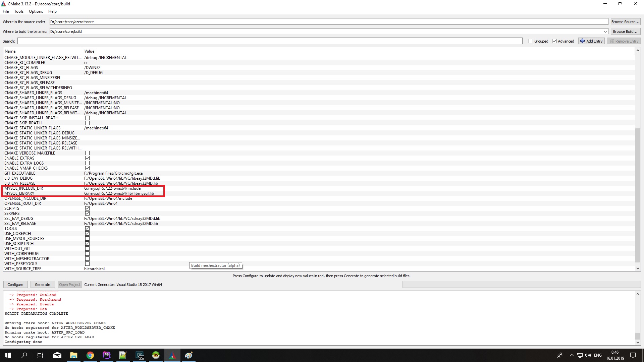Open Notepad++ from the taskbar

(x=123, y=355)
